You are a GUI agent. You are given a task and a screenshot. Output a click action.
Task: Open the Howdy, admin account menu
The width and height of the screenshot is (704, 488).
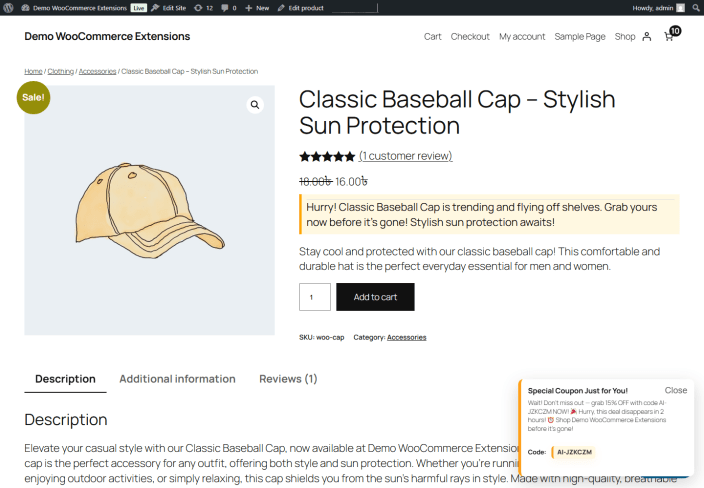659,8
